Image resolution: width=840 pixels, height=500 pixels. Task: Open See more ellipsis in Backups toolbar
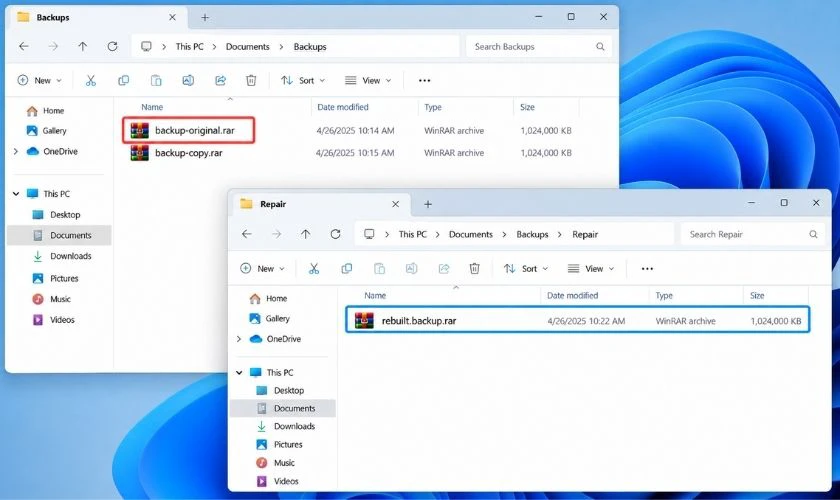424,80
